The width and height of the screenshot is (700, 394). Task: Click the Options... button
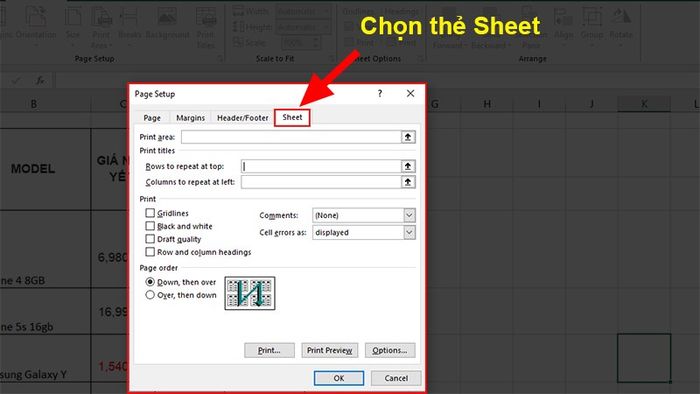pos(390,350)
